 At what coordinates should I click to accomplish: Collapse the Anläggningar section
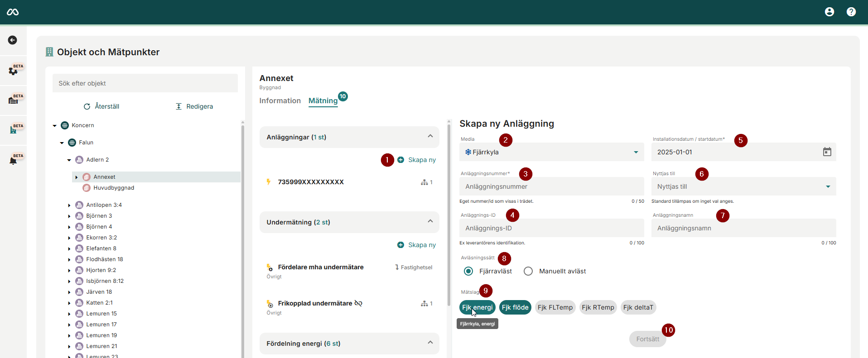point(430,137)
